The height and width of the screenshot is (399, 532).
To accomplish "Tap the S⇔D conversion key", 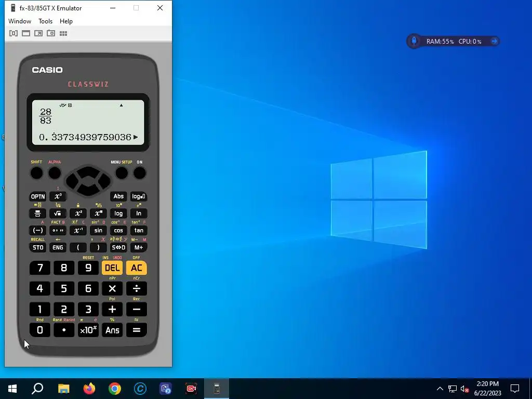I will pyautogui.click(x=118, y=247).
